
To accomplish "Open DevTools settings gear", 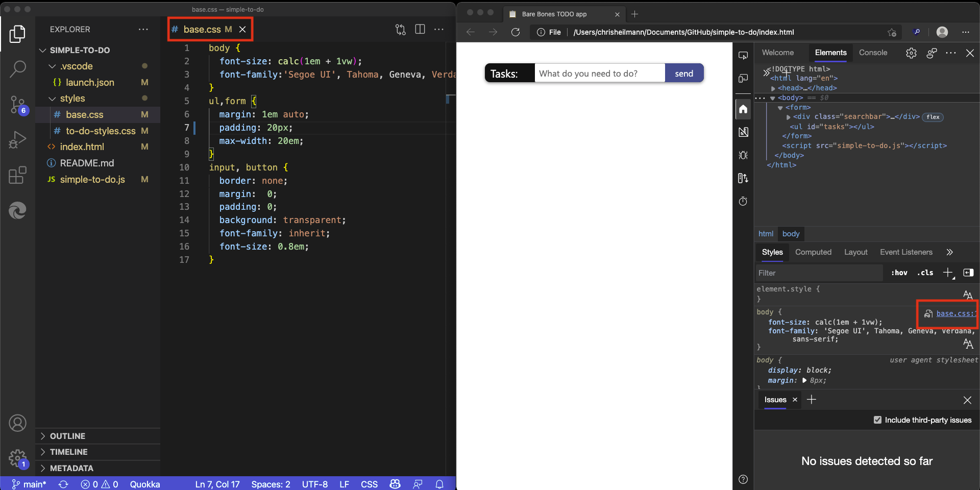I will (x=911, y=53).
